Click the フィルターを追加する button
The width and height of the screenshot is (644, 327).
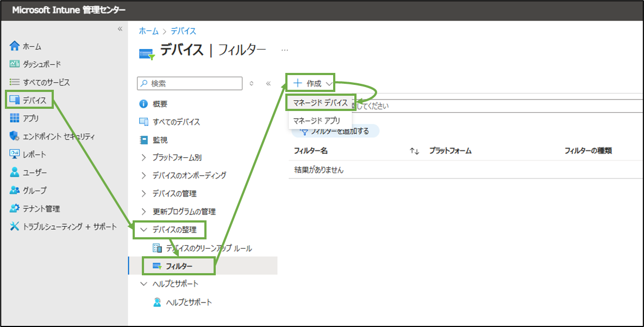click(x=335, y=132)
